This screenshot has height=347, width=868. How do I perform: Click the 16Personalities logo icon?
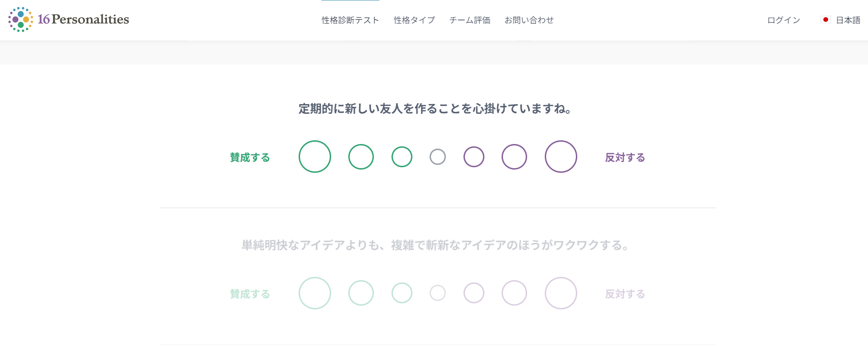pyautogui.click(x=20, y=20)
